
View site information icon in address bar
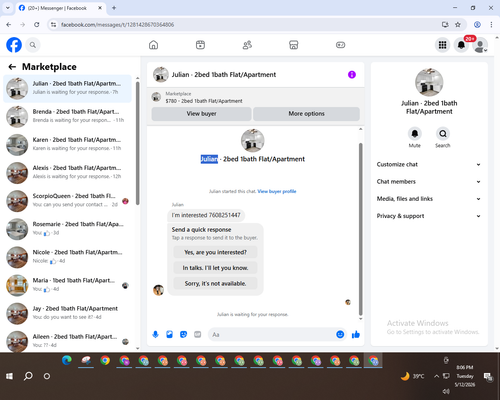(53, 25)
